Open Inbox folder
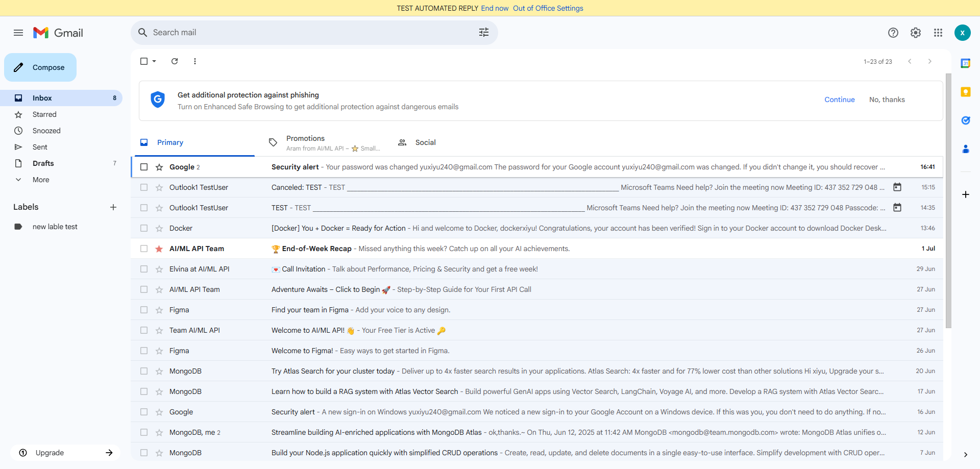Viewport: 980px width, 469px height. tap(61, 98)
